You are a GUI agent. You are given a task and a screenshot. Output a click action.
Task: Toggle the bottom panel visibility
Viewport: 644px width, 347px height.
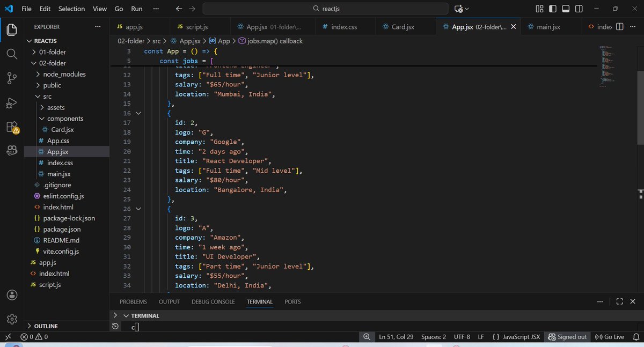[x=566, y=9]
